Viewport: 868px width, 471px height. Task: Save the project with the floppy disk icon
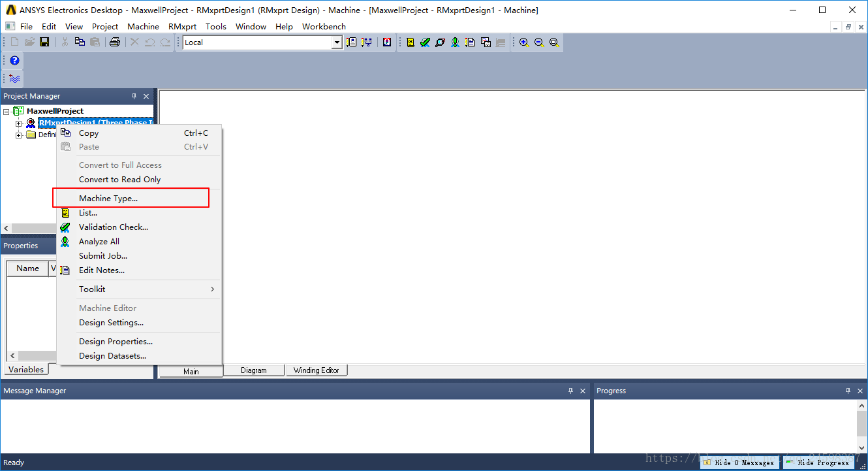coord(44,42)
